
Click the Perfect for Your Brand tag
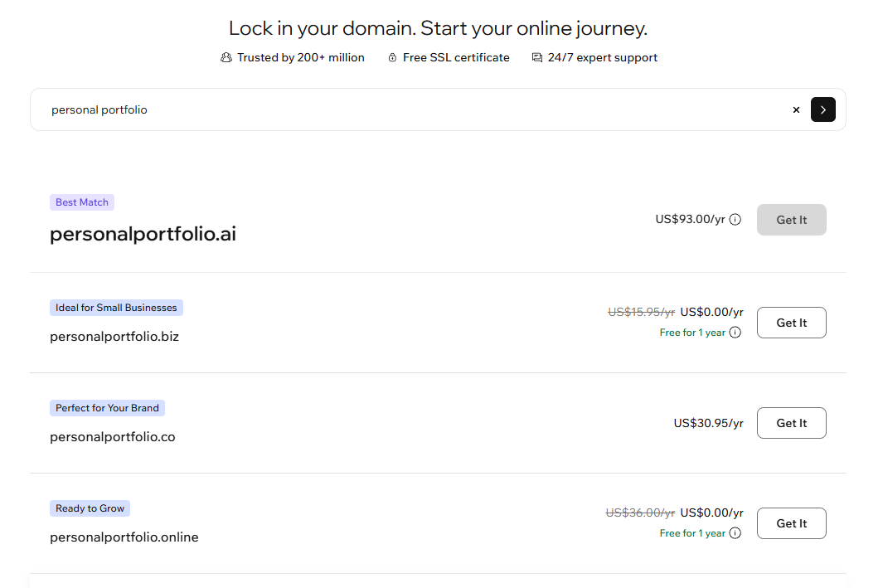[107, 408]
